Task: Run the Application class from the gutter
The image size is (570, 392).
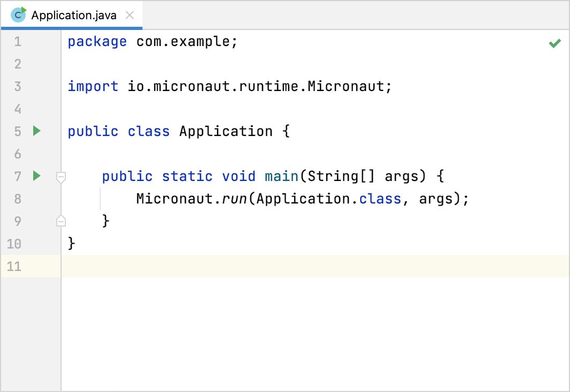Action: click(35, 131)
